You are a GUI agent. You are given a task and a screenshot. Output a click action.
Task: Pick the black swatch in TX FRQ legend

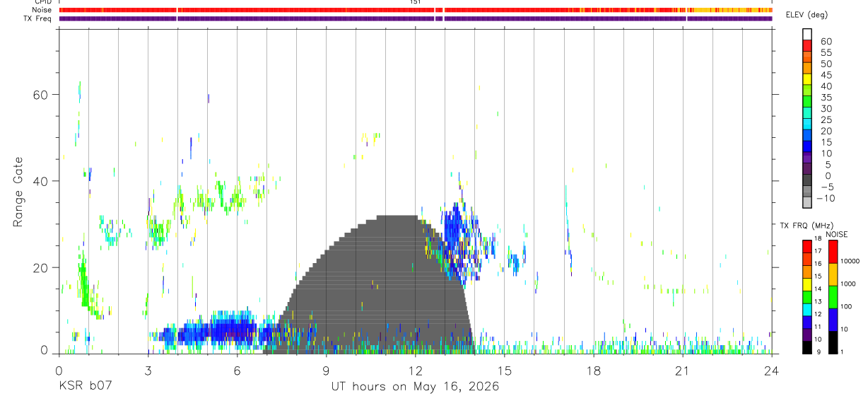point(807,347)
